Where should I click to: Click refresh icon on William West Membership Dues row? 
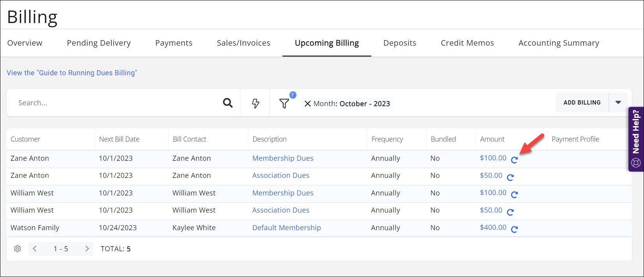click(x=514, y=195)
